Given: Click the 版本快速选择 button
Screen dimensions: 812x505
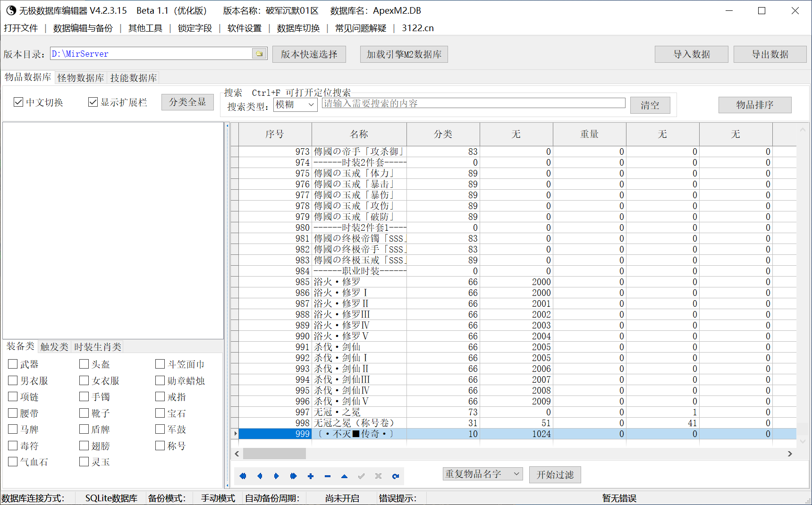Looking at the screenshot, I should (309, 54).
